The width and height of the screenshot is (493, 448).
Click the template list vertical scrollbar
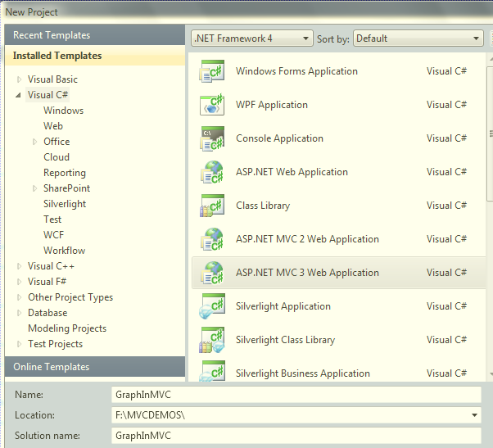491,133
